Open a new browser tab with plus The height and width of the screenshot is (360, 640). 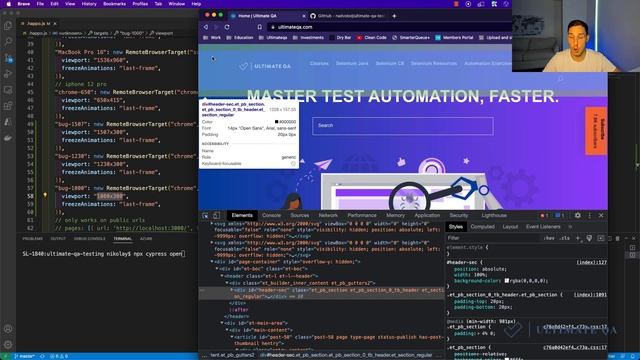pyautogui.click(x=394, y=16)
